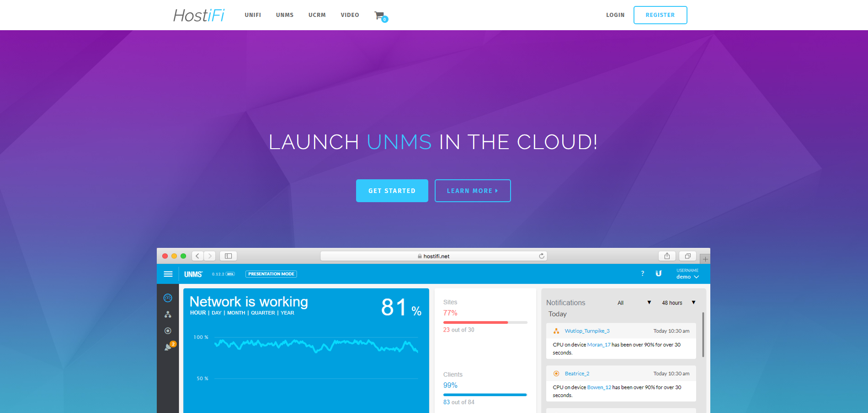Expand the username demo dropdown

point(687,274)
